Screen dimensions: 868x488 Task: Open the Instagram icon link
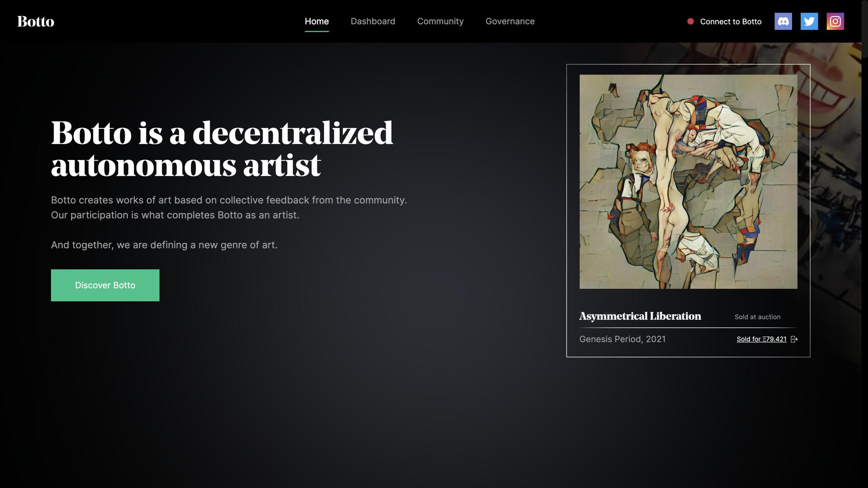tap(835, 21)
